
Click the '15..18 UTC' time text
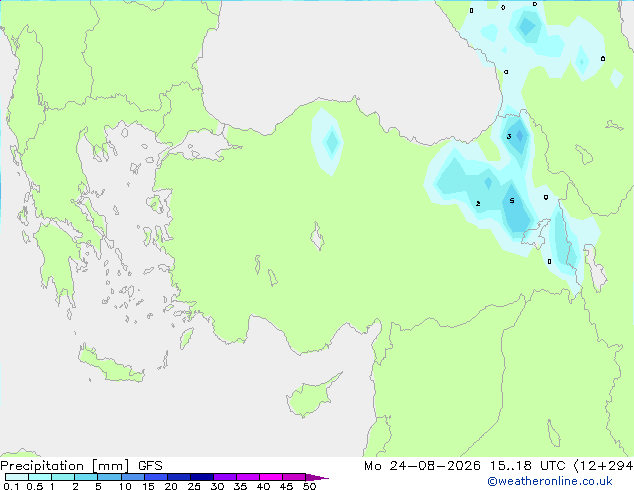point(527,466)
